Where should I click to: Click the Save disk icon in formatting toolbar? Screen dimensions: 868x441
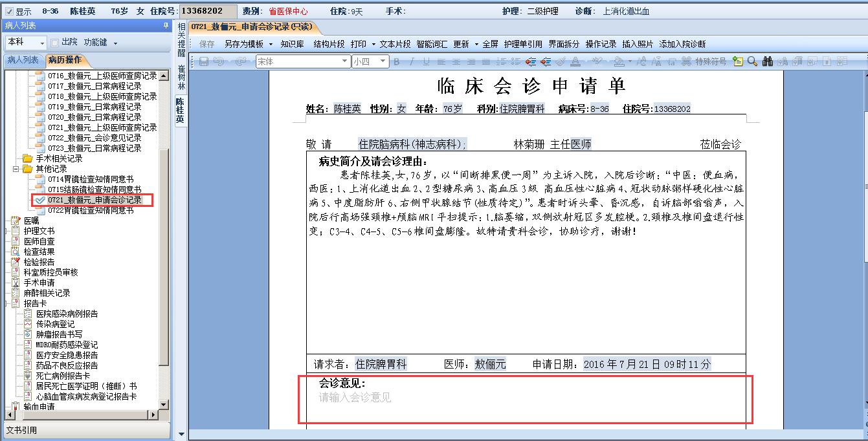[x=204, y=61]
